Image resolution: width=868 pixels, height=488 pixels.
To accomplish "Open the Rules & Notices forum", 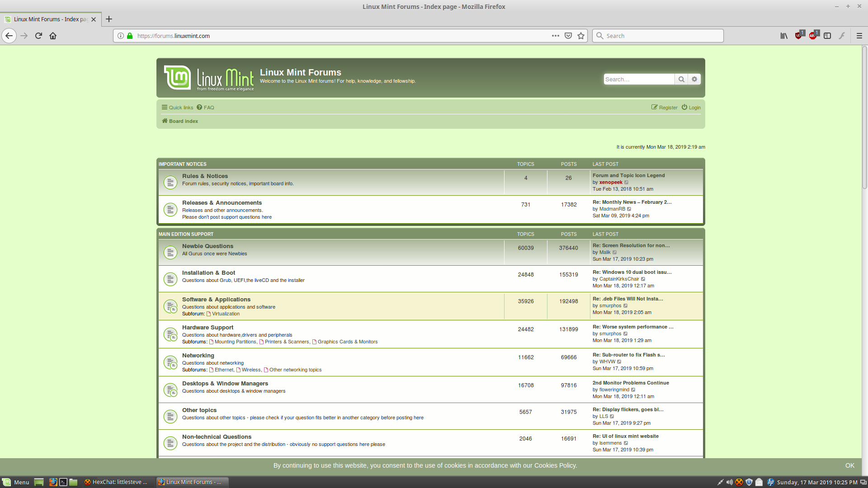I will point(205,176).
